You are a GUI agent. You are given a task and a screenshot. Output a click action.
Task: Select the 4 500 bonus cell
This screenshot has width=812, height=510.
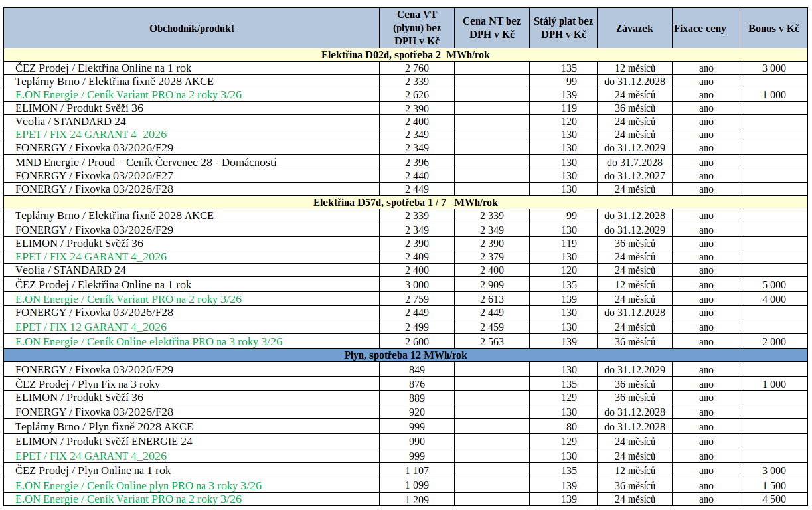click(773, 499)
